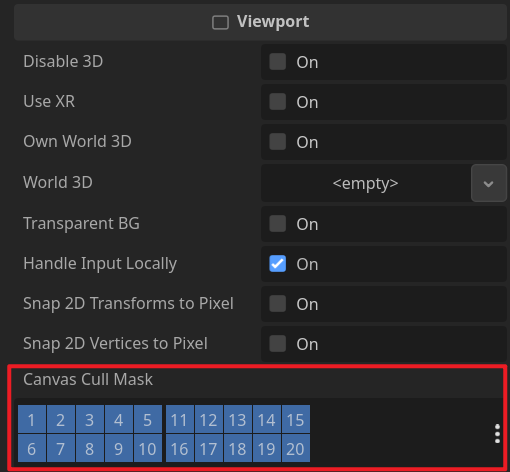
Task: Open the Canvas Cull Mask three-dots menu
Action: point(497,434)
